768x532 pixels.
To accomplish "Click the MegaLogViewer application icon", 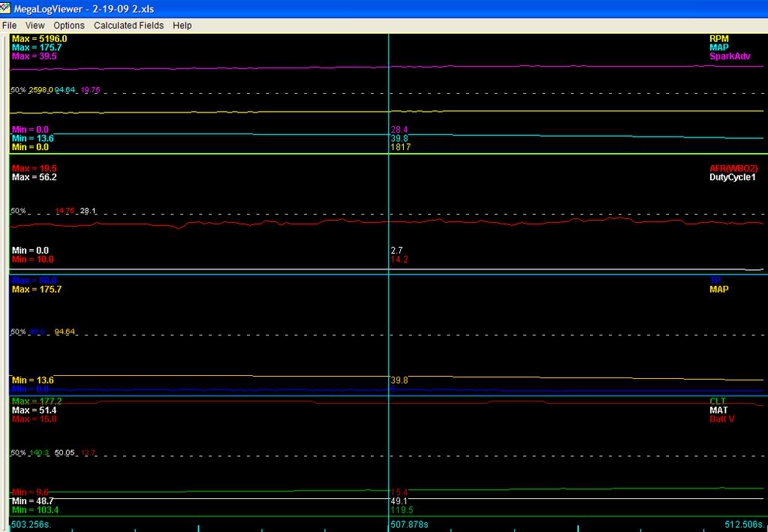I will tap(6, 8).
